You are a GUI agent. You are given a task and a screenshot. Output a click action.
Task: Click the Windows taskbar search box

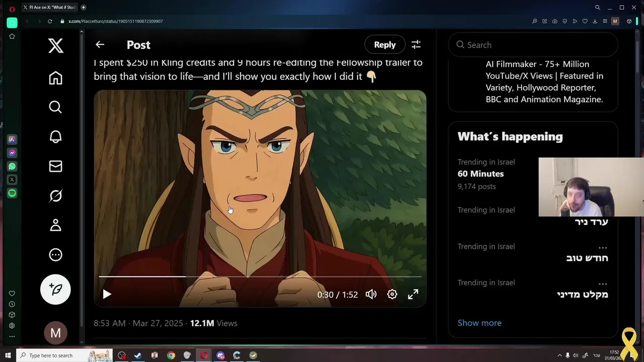tap(65, 355)
